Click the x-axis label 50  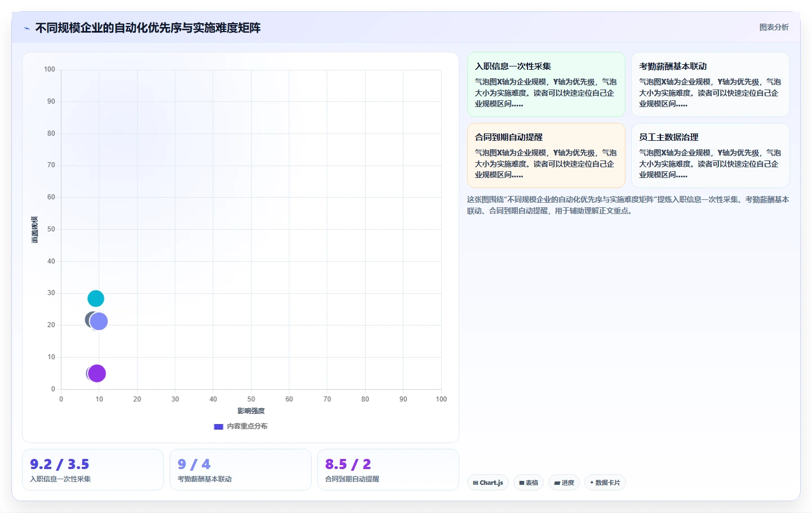tap(251, 399)
